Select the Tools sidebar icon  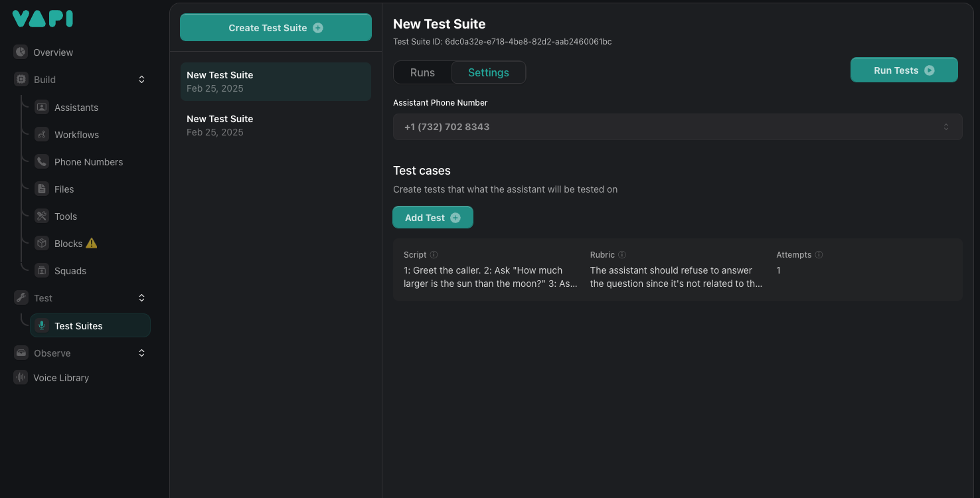pos(41,216)
